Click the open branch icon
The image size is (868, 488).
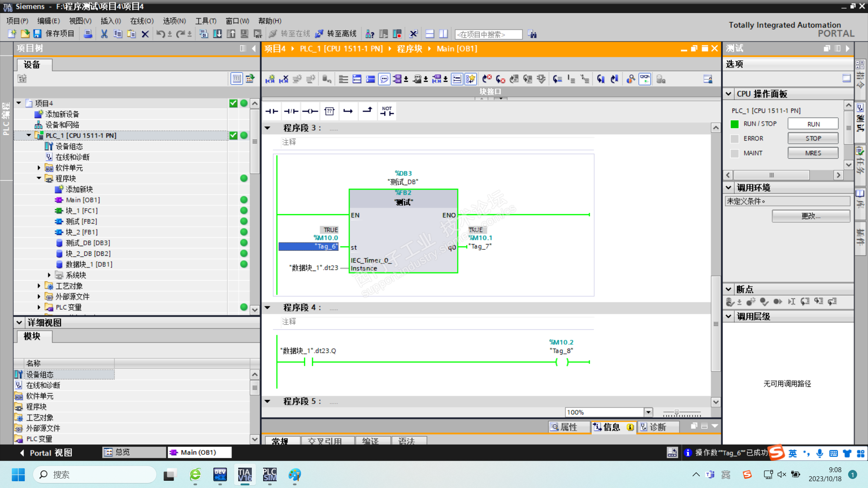[x=348, y=111]
